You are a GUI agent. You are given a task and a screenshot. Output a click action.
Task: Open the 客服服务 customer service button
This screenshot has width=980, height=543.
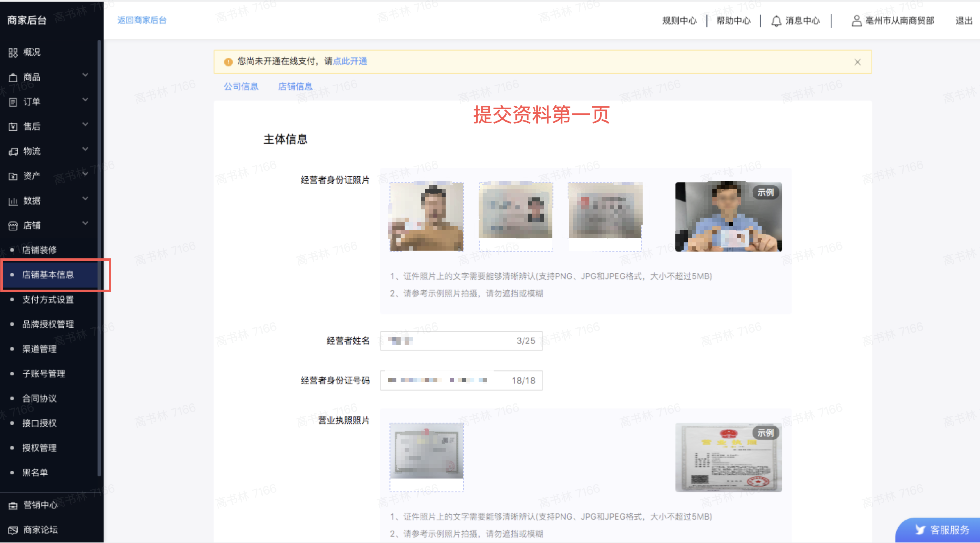pyautogui.click(x=938, y=530)
